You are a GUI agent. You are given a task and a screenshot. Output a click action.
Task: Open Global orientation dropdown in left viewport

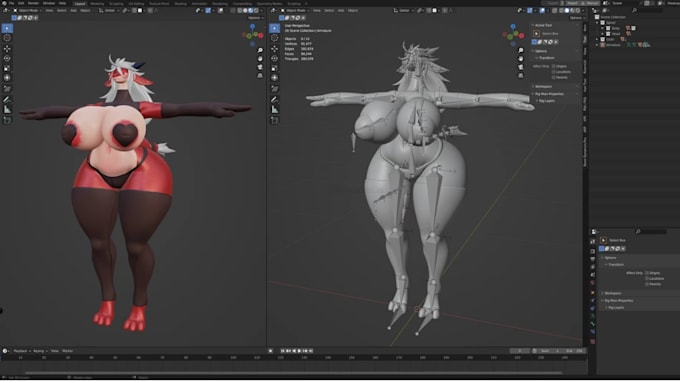108,10
